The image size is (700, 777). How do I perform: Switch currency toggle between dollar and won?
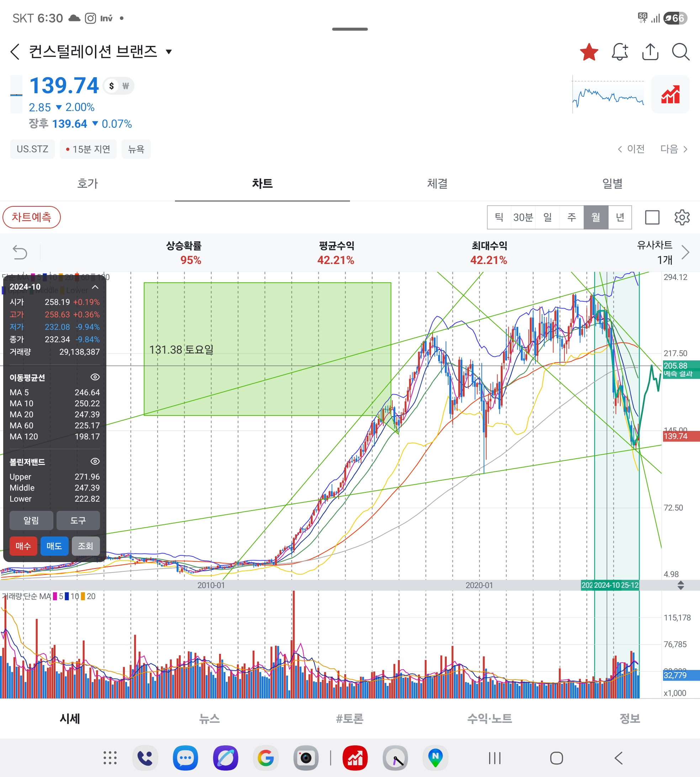tap(118, 86)
